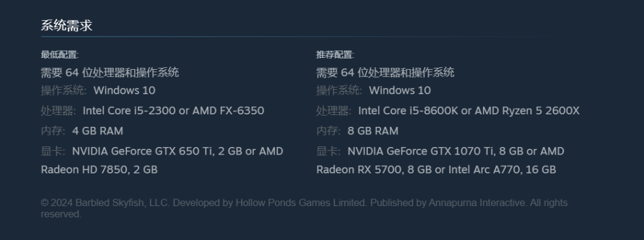The height and width of the screenshot is (240, 644).
Task: Click recommended OS Windows 10 text
Action: (x=400, y=90)
